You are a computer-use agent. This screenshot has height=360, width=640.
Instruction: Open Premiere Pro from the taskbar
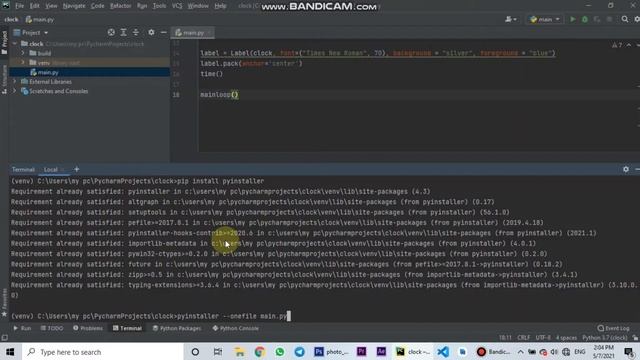pos(362,352)
